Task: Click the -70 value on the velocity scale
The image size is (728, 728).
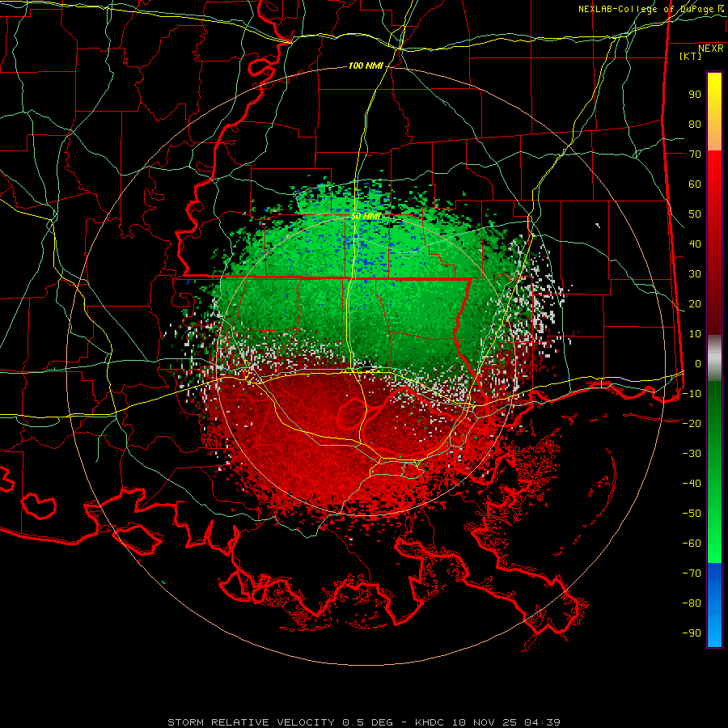Action: tap(692, 574)
